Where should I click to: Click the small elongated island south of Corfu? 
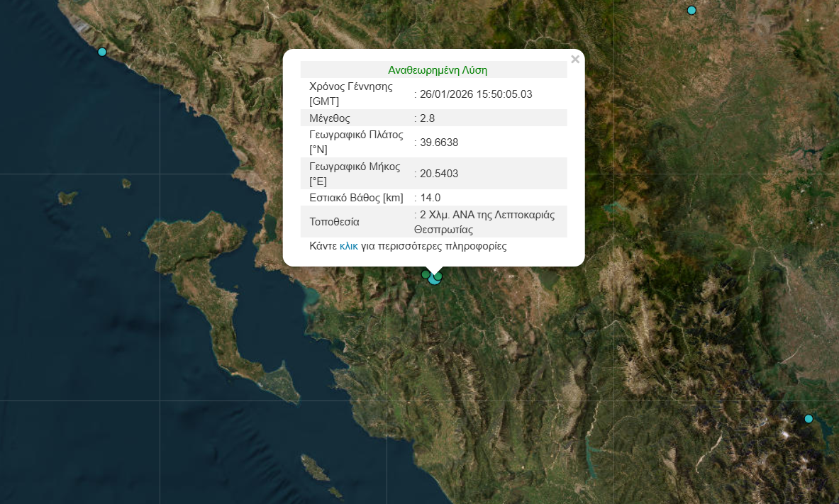pos(312,466)
